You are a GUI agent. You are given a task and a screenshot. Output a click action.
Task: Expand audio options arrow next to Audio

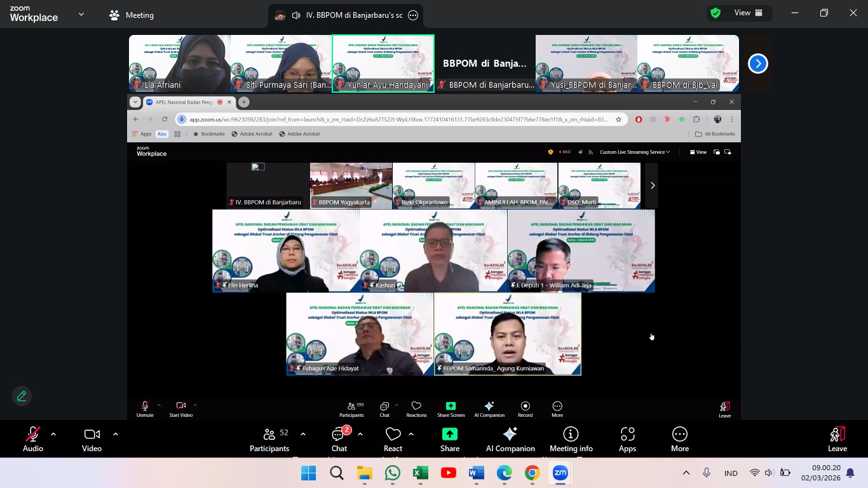click(x=53, y=434)
